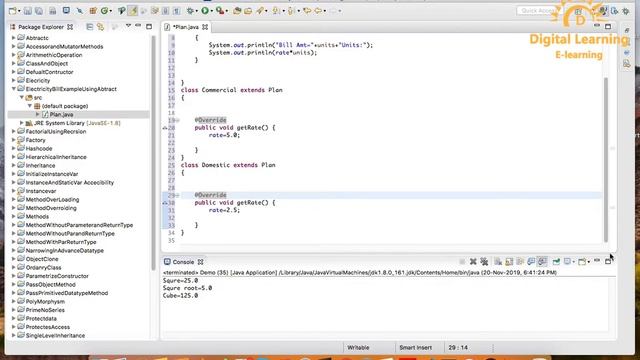640x360 pixels.
Task: Click the Open Console icon
Action: click(x=582, y=262)
